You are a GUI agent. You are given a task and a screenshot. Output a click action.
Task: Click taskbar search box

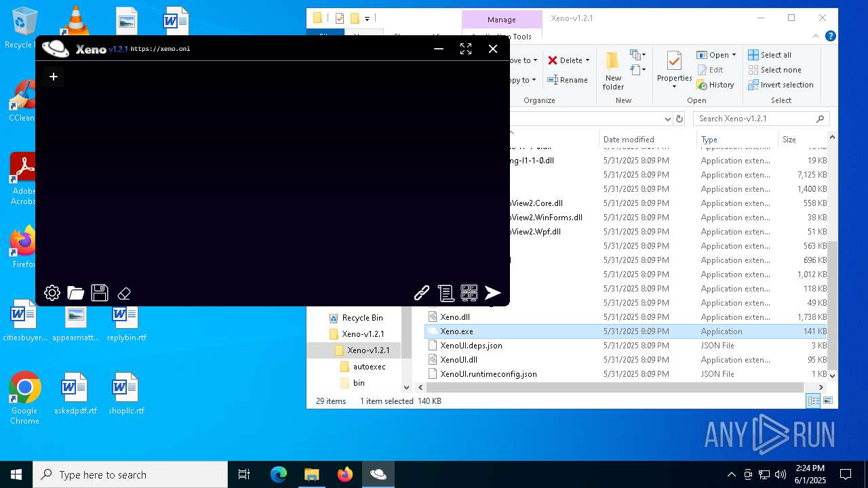(130, 474)
